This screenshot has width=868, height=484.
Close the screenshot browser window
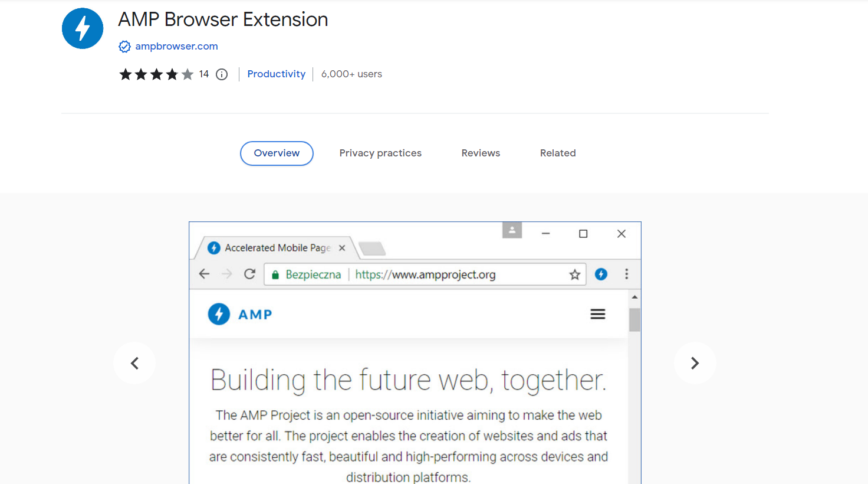(x=622, y=234)
